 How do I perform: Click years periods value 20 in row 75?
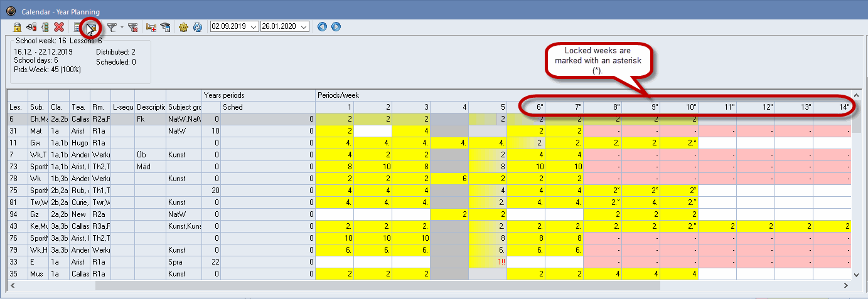(211, 190)
